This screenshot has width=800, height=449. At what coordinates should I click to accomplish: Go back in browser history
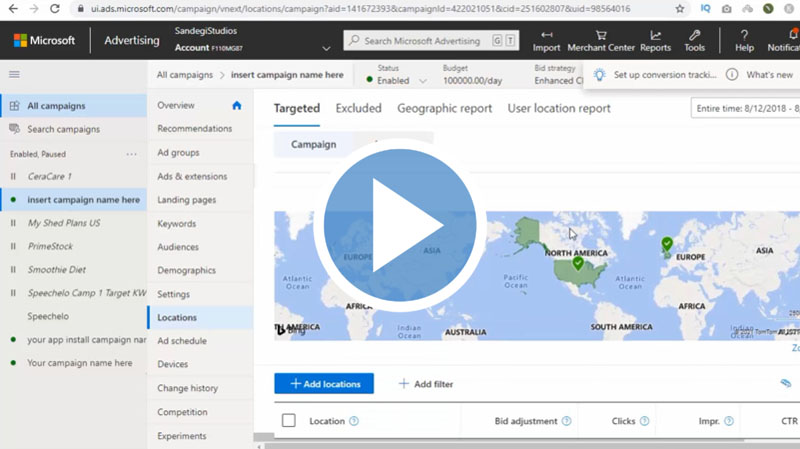(x=13, y=9)
